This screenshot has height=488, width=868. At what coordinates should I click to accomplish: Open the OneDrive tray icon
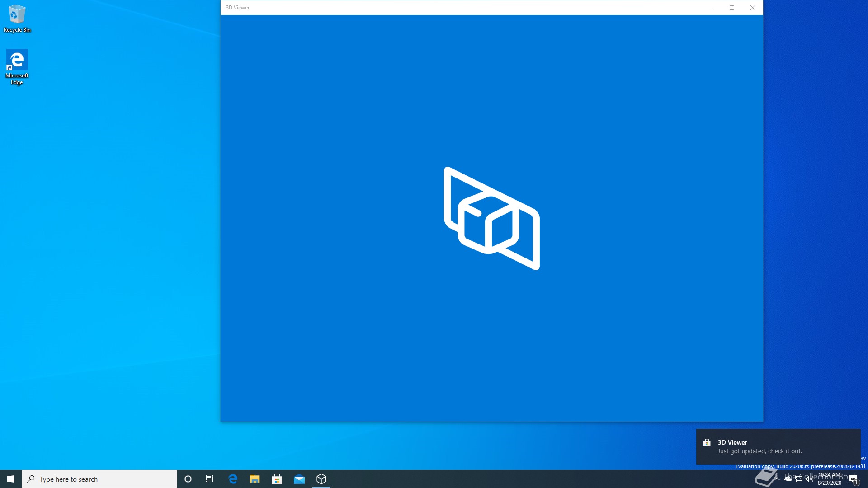[x=788, y=479]
